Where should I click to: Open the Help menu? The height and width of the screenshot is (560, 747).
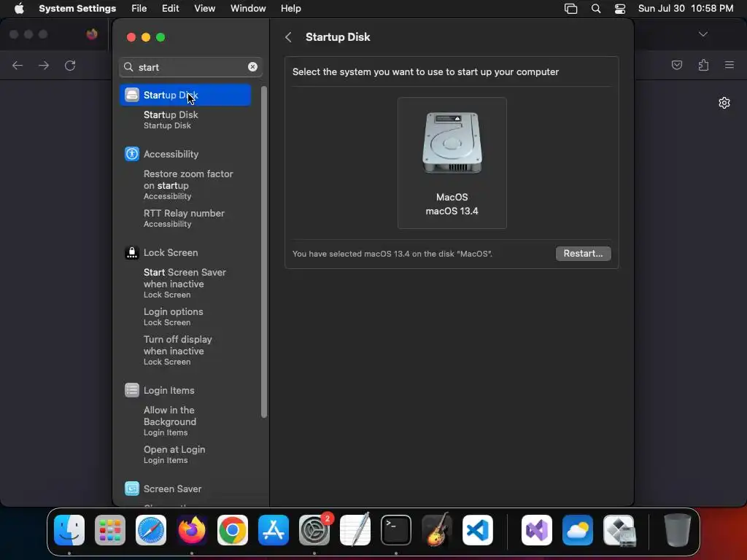point(290,9)
